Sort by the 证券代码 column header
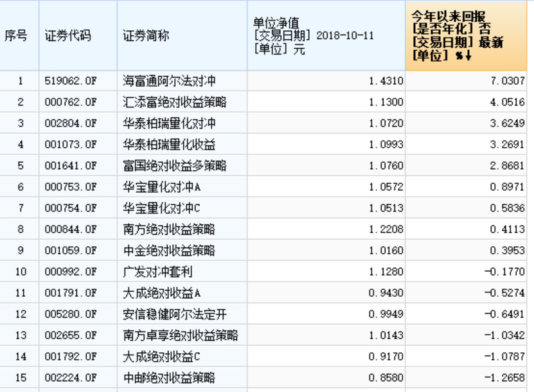This screenshot has width=534, height=392. tap(67, 36)
